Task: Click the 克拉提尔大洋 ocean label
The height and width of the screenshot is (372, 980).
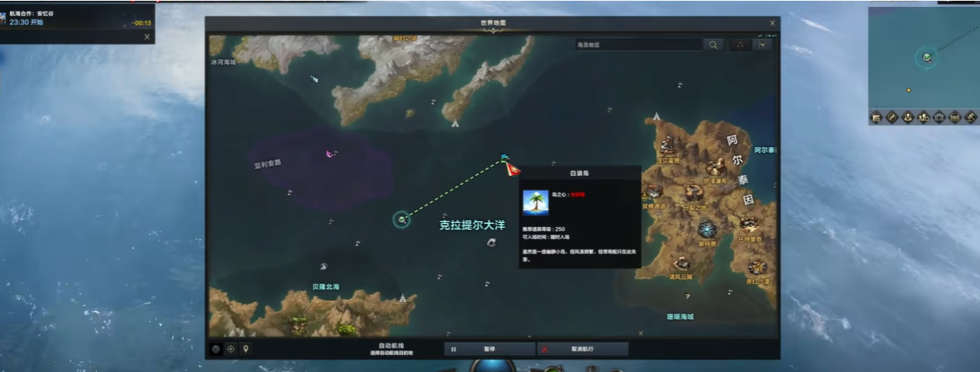Action: [472, 225]
